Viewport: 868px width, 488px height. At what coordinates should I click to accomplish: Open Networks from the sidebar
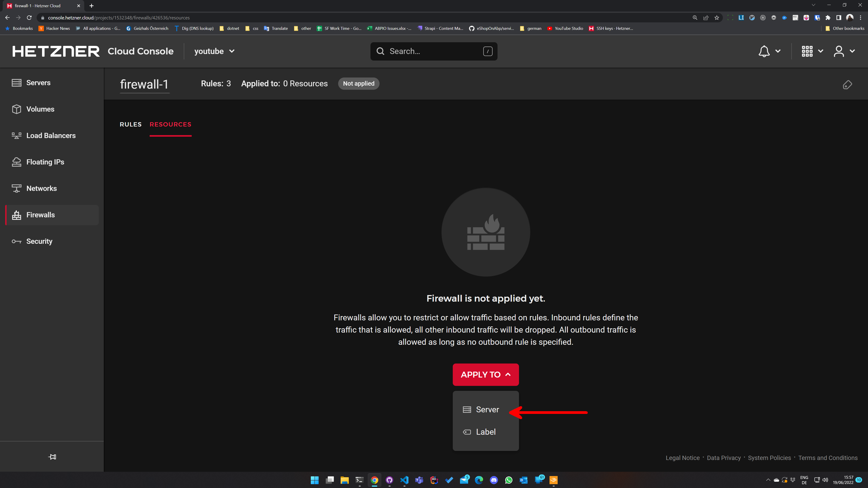pos(41,189)
